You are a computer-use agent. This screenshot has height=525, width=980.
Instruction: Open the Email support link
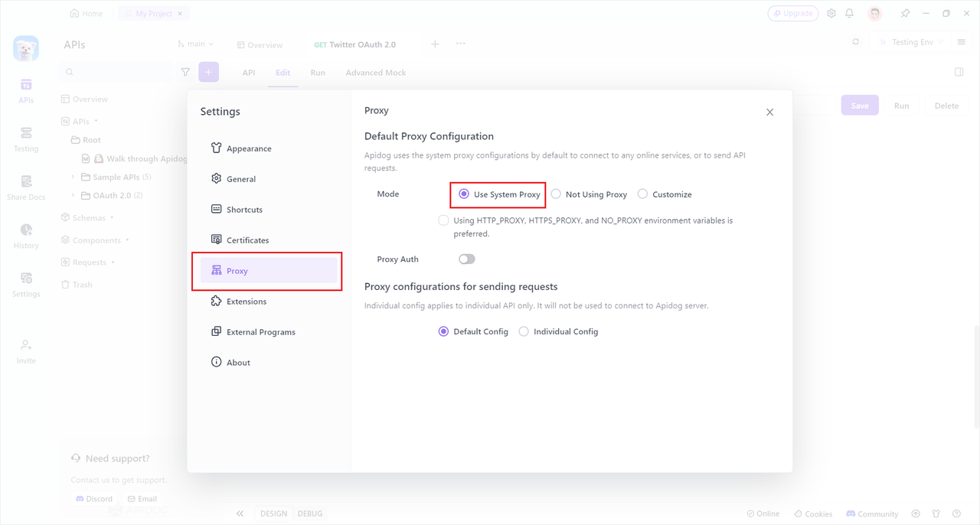click(x=142, y=499)
